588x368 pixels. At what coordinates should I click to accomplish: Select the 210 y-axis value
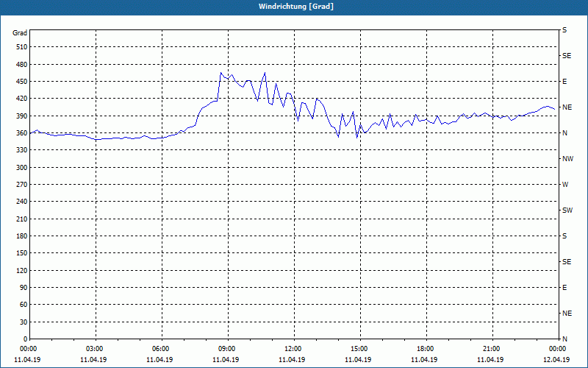click(x=22, y=219)
